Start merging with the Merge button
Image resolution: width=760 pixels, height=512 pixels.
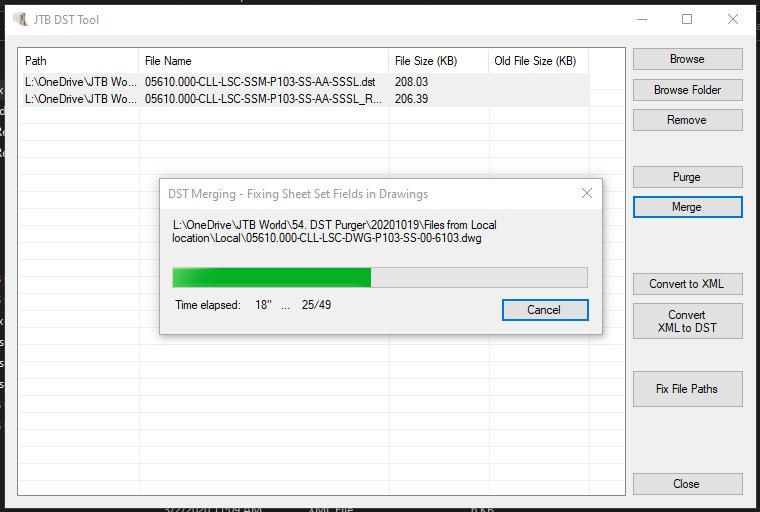687,207
